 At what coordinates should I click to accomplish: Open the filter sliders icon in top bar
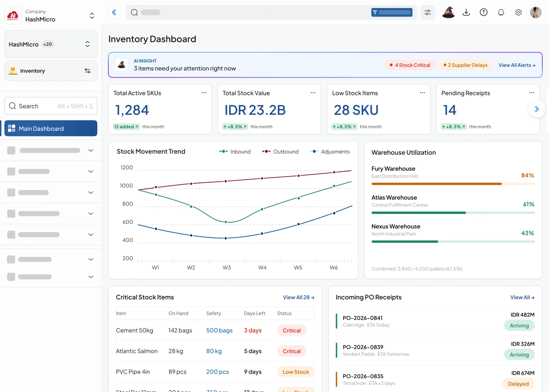pyautogui.click(x=428, y=13)
